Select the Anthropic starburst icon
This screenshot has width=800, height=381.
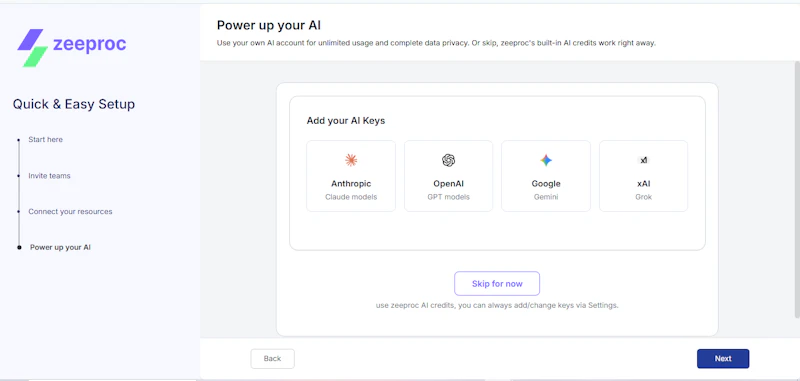(x=351, y=160)
